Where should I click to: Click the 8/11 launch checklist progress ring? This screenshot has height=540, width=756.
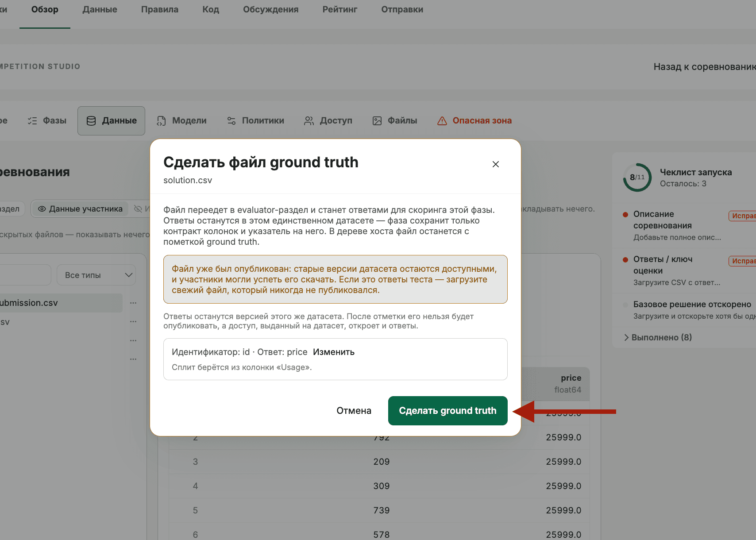[637, 177]
